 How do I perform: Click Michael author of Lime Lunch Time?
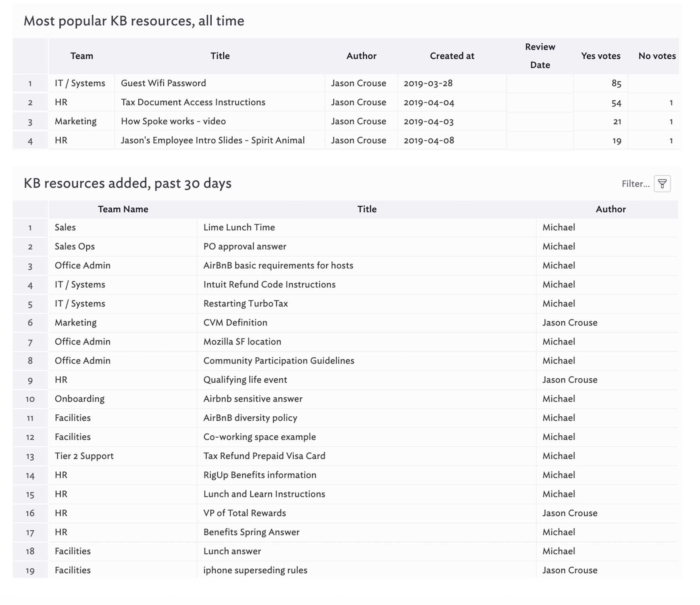coord(558,227)
